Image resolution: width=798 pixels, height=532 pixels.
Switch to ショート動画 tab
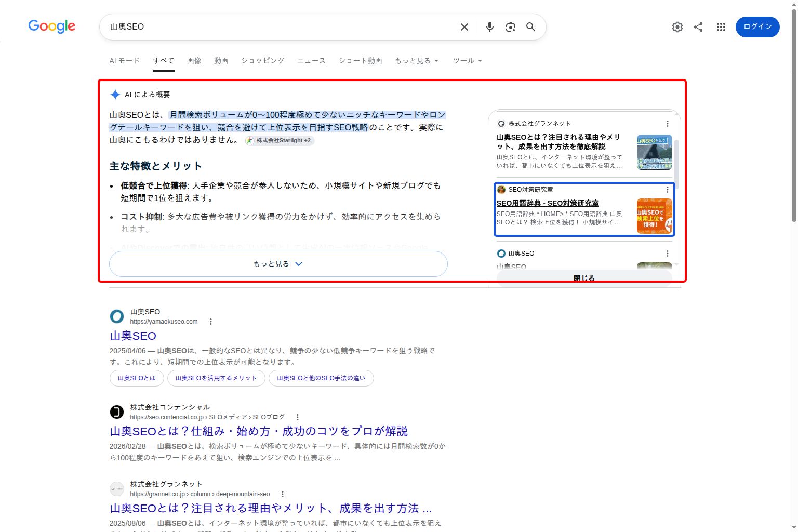361,61
